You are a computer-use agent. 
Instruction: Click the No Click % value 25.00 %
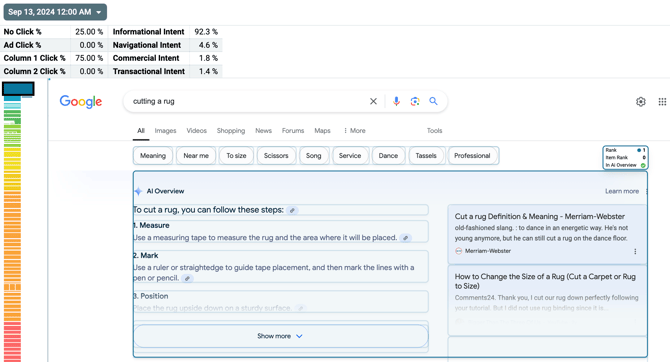pyautogui.click(x=89, y=32)
